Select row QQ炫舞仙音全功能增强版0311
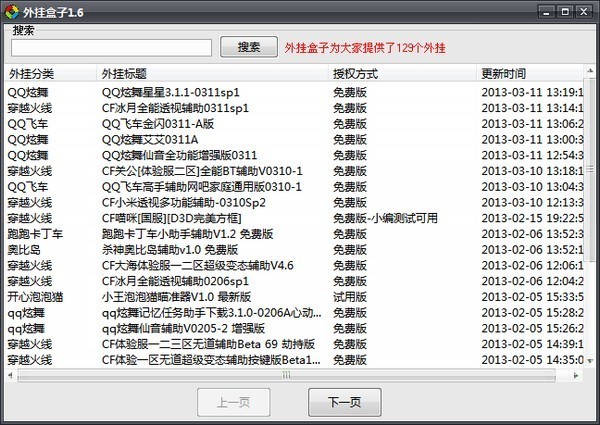The image size is (600, 425). point(295,155)
